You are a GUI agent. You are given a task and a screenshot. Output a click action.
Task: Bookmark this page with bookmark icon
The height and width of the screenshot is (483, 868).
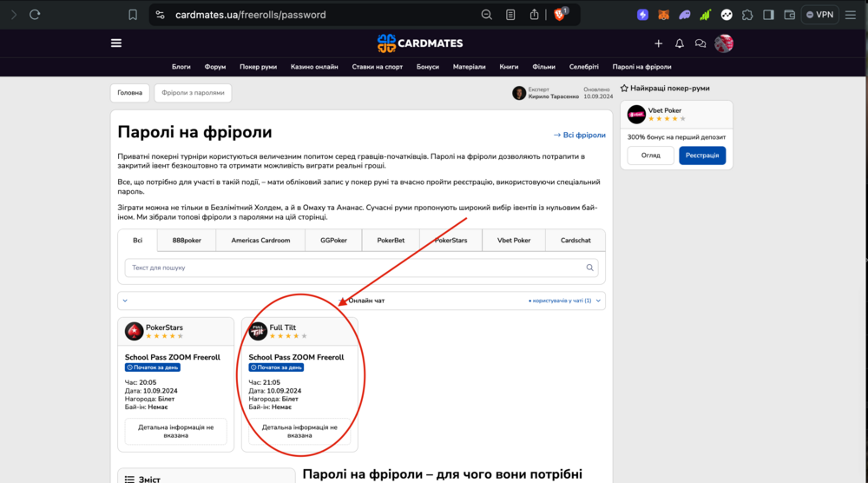133,15
